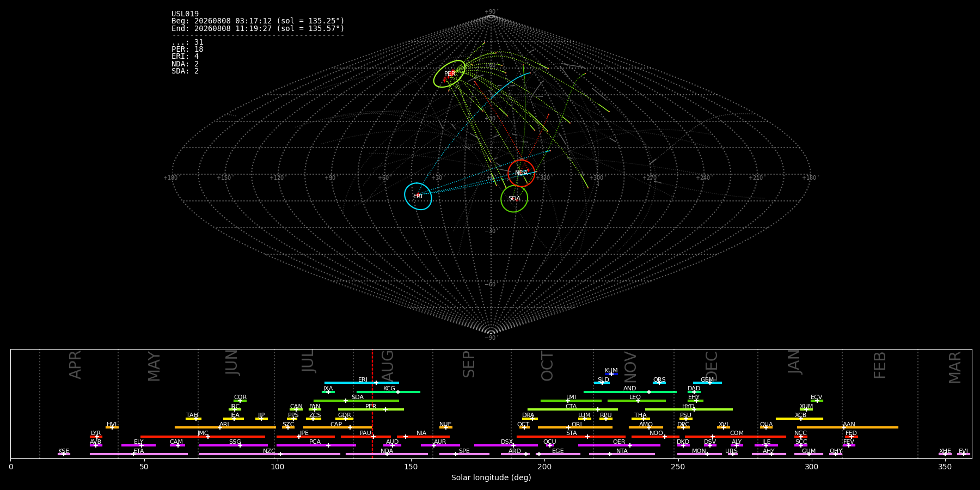Click the AND shower bar in timeline
The image size is (980, 490).
coord(630,392)
